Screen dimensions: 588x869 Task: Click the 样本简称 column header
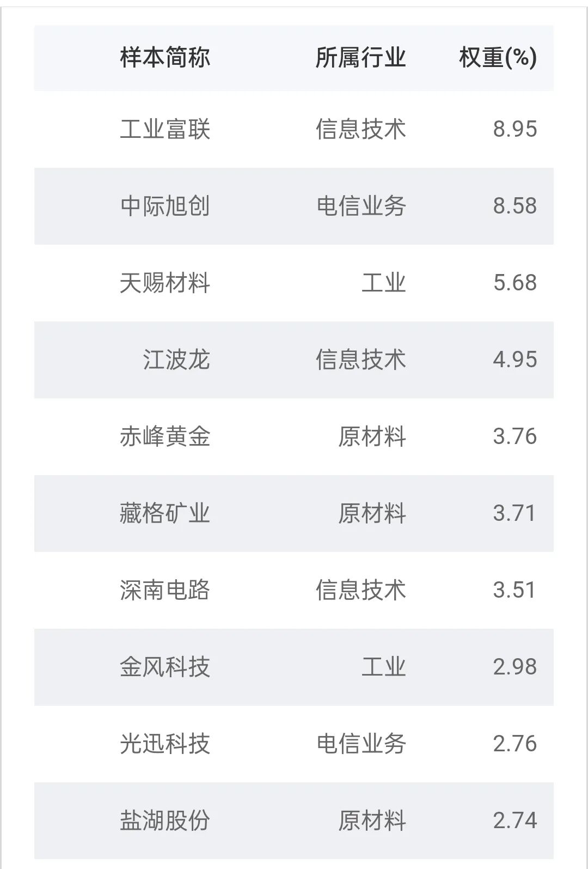(165, 57)
